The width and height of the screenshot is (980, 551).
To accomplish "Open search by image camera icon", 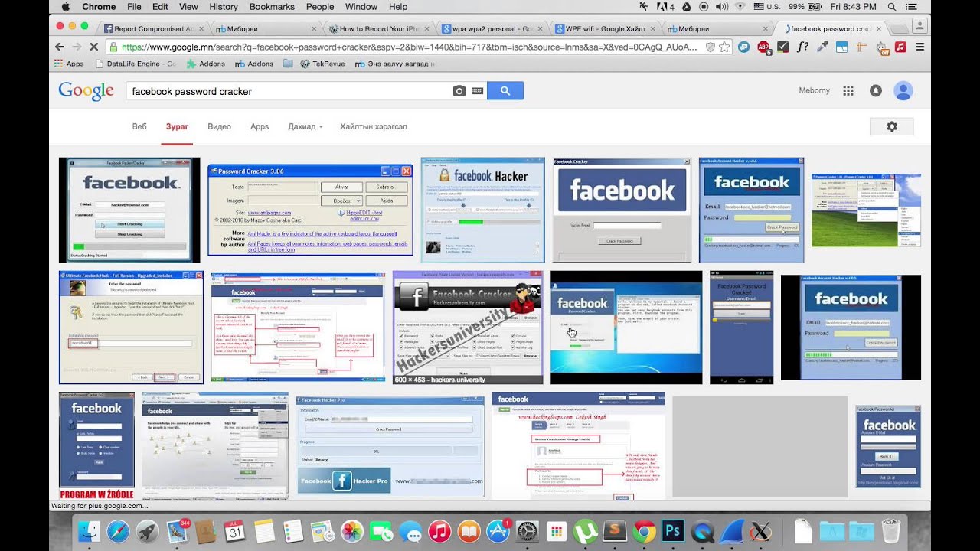I will [459, 91].
